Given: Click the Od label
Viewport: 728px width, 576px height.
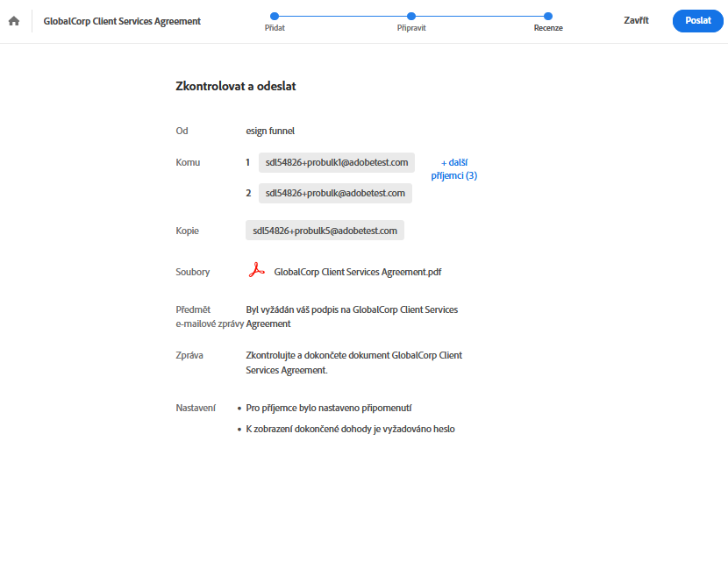Looking at the screenshot, I should coord(182,131).
